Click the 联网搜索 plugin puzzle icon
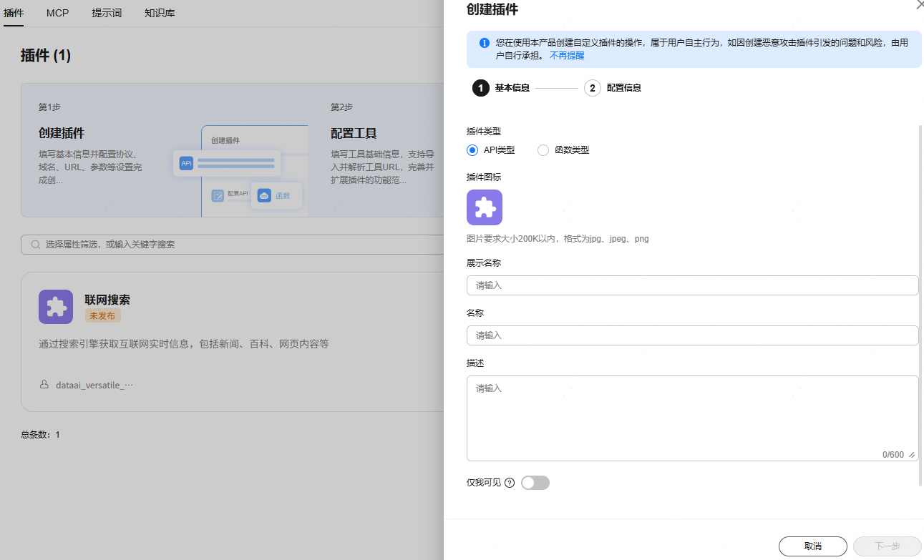Image resolution: width=924 pixels, height=560 pixels. tap(56, 307)
